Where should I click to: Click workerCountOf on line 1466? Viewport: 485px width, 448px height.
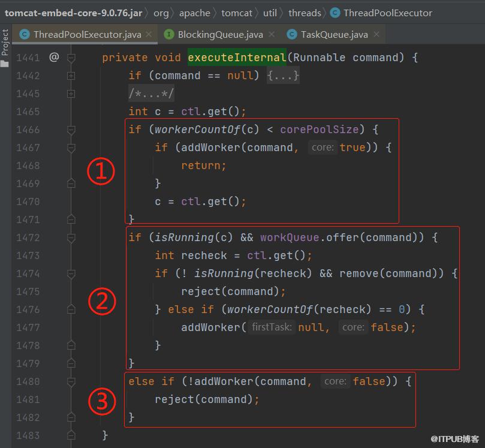pos(197,130)
